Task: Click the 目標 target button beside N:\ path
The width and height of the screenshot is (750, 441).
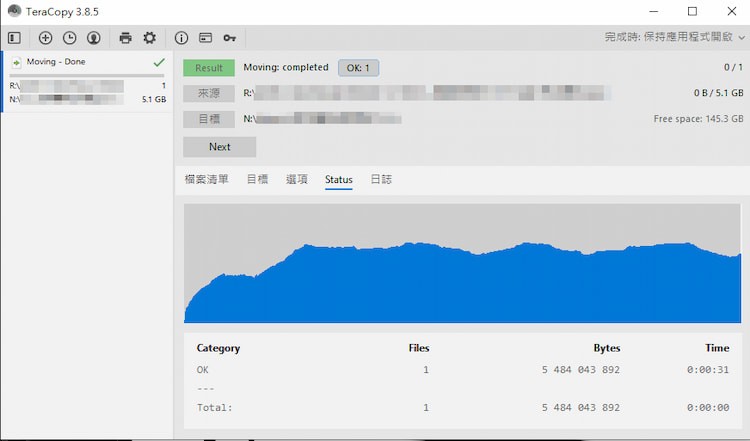Action: (209, 119)
